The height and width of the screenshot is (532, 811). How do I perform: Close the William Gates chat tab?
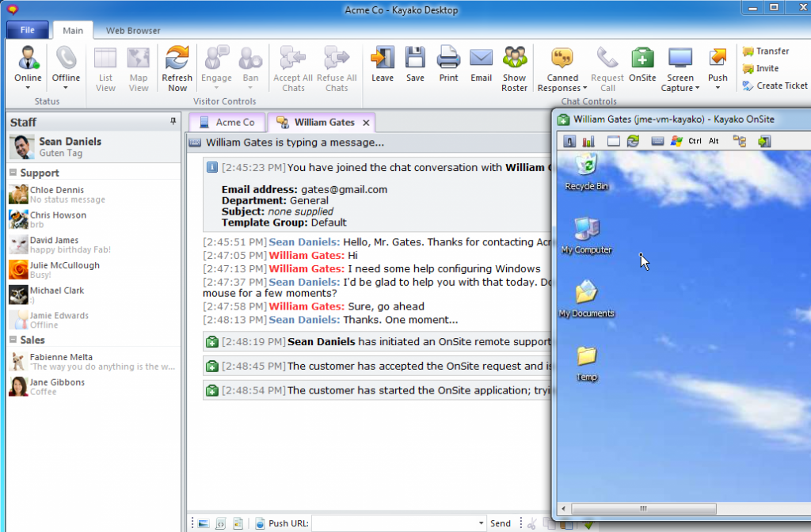pos(366,123)
